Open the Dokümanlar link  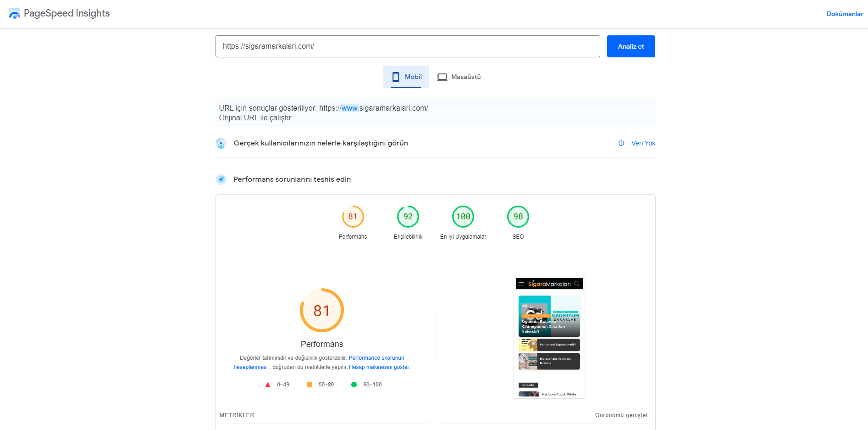click(x=845, y=14)
